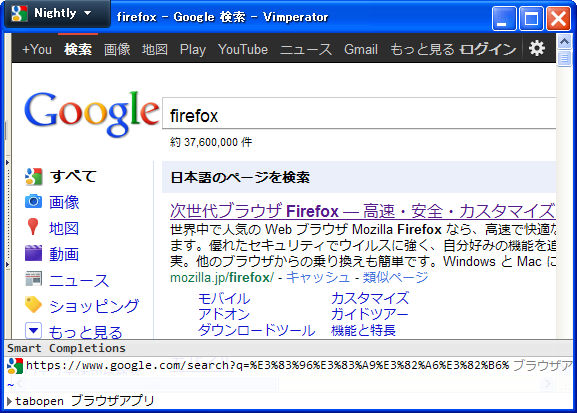Open the ショッピング sidebar link
The image size is (577, 413).
click(94, 306)
